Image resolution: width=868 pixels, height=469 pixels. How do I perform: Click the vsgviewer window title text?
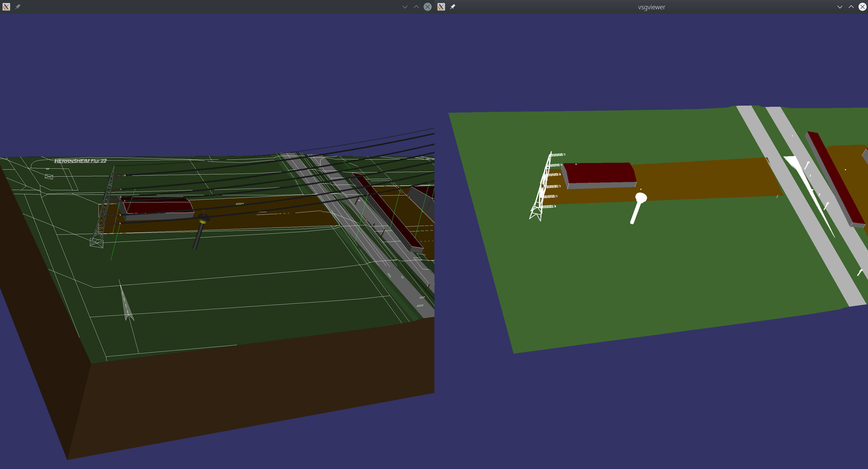651,7
